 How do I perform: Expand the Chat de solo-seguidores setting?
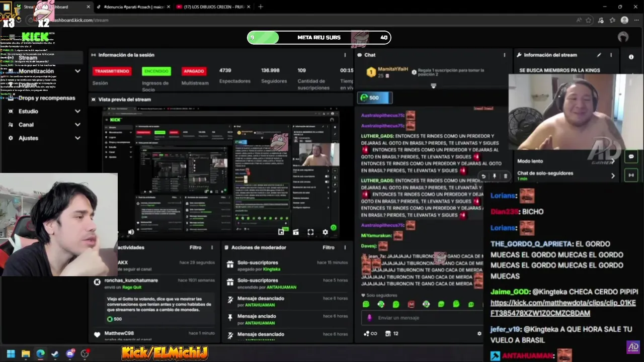point(613,175)
